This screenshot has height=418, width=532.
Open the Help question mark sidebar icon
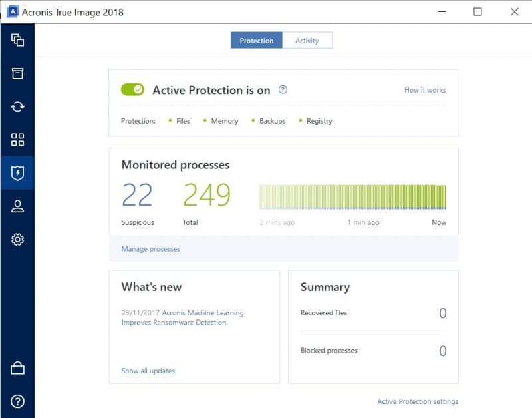click(x=17, y=401)
